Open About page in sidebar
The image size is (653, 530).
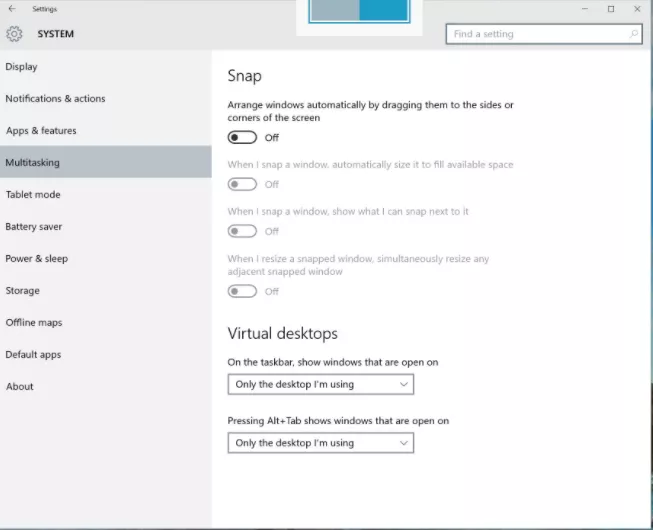pyautogui.click(x=106, y=386)
